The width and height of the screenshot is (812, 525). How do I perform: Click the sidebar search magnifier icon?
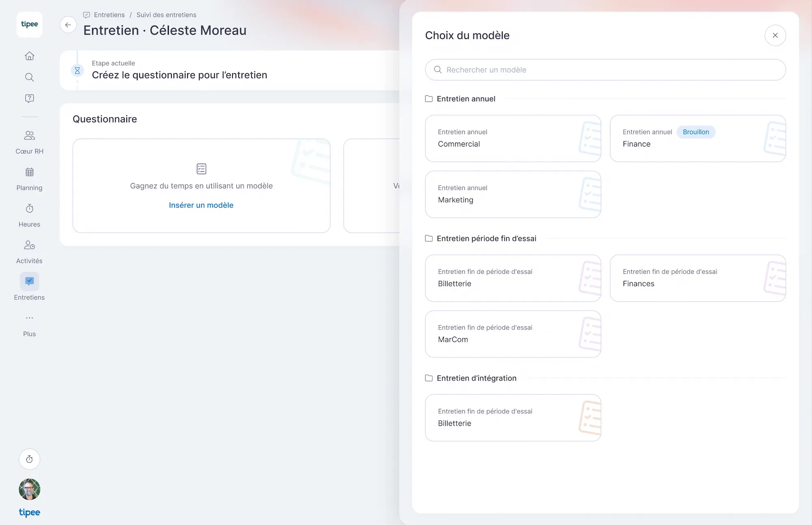29,77
